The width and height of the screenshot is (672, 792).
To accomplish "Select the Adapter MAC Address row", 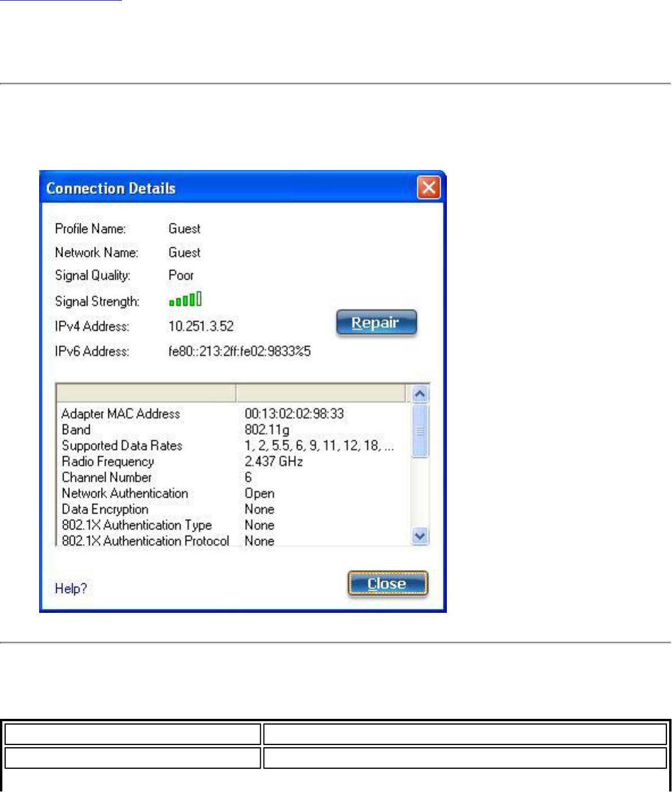I will pyautogui.click(x=233, y=414).
